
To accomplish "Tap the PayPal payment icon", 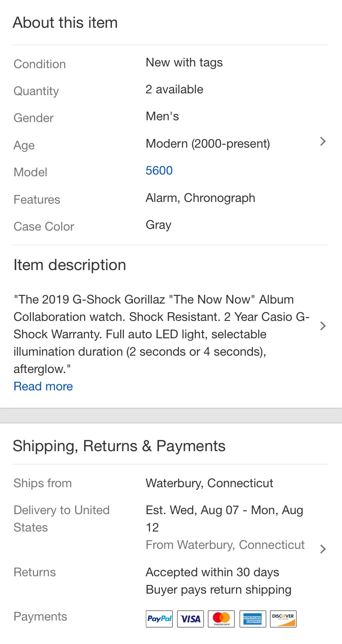I will point(159,619).
